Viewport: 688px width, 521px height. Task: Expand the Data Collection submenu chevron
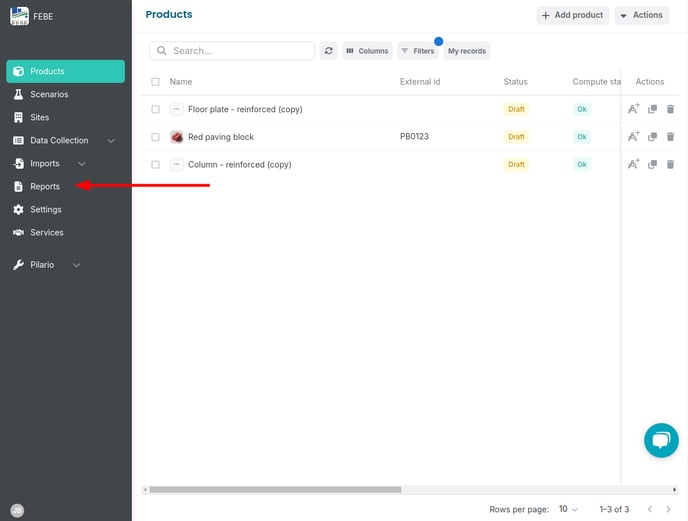point(111,141)
